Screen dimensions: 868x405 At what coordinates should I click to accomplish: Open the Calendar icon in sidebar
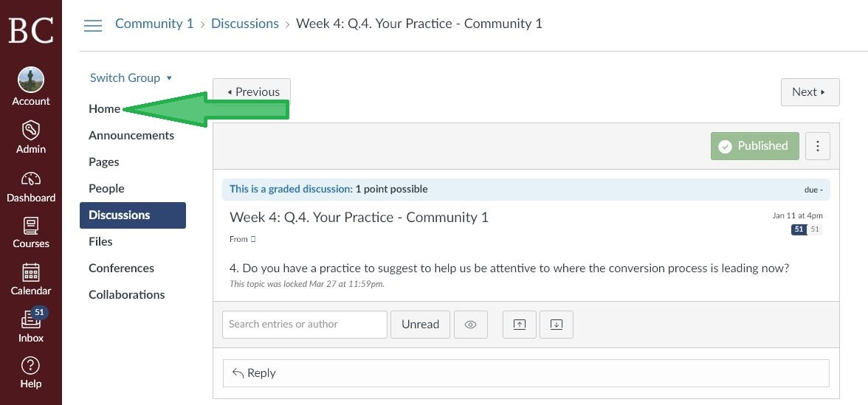click(x=31, y=273)
